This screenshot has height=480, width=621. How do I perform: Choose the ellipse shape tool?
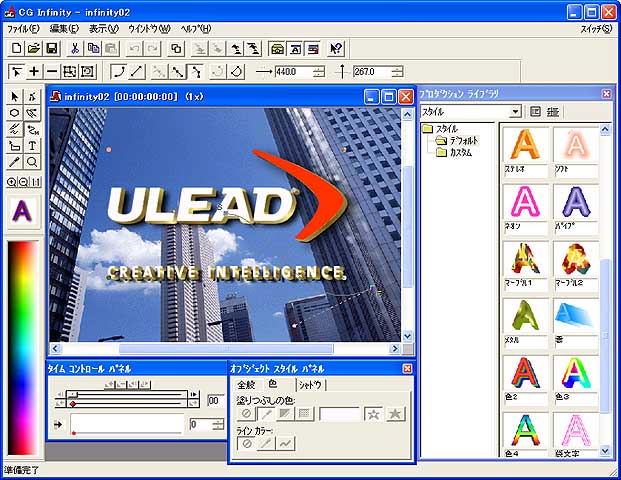(16, 113)
